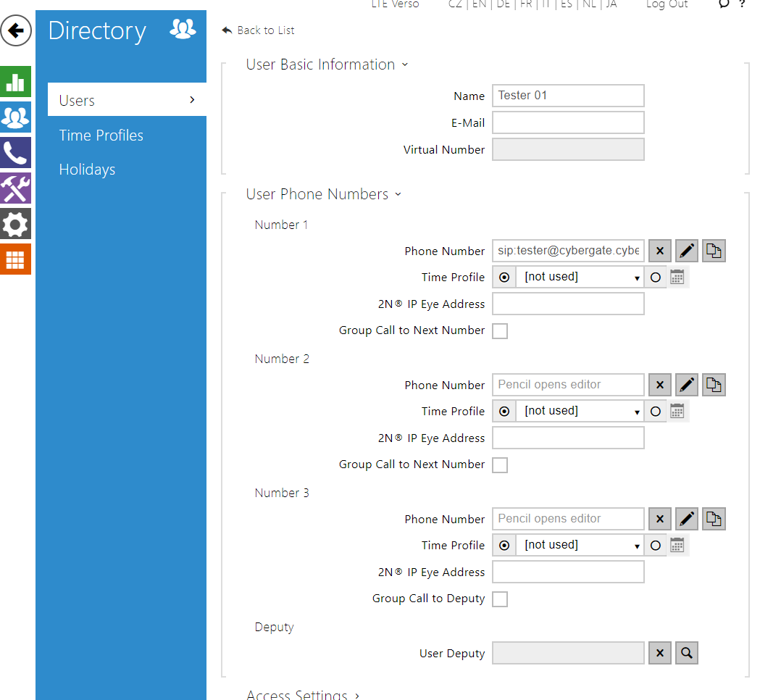Click the back arrow icon in sidebar
The width and height of the screenshot is (760, 700).
(16, 31)
